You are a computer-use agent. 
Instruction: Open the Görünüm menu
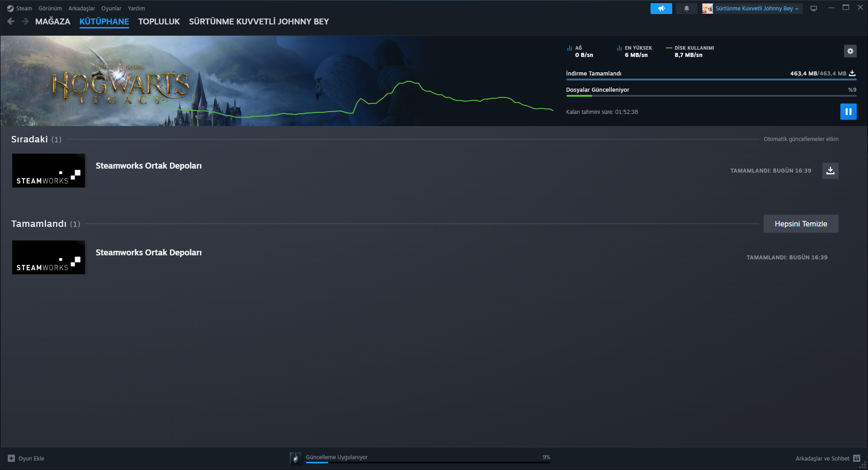click(x=50, y=9)
